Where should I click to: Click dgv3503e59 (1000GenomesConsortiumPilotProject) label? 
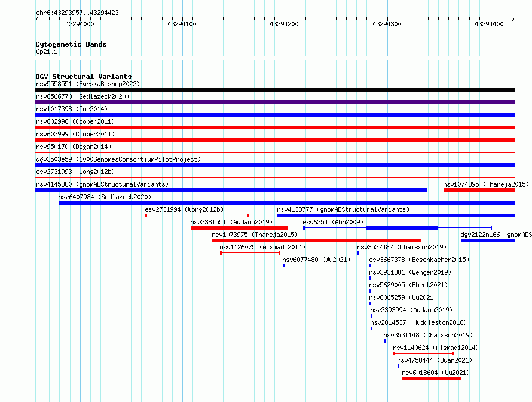click(x=118, y=159)
